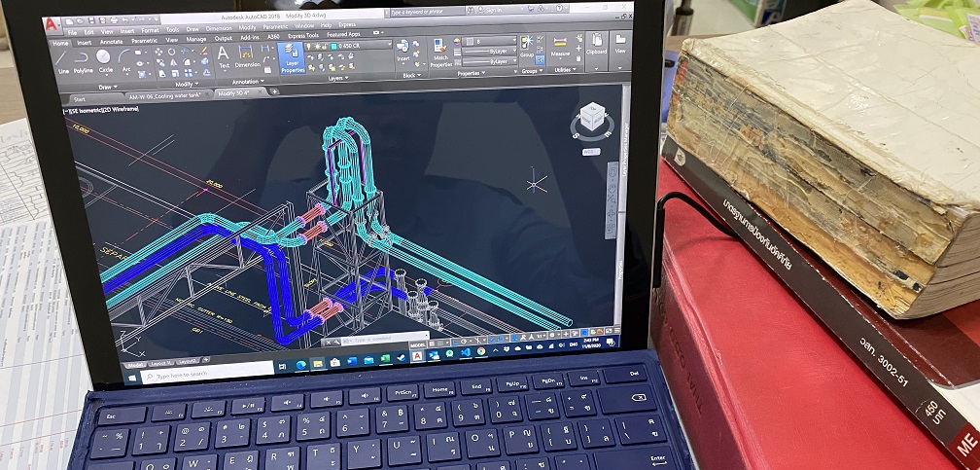Click the cyan layer color swatch

333,47
